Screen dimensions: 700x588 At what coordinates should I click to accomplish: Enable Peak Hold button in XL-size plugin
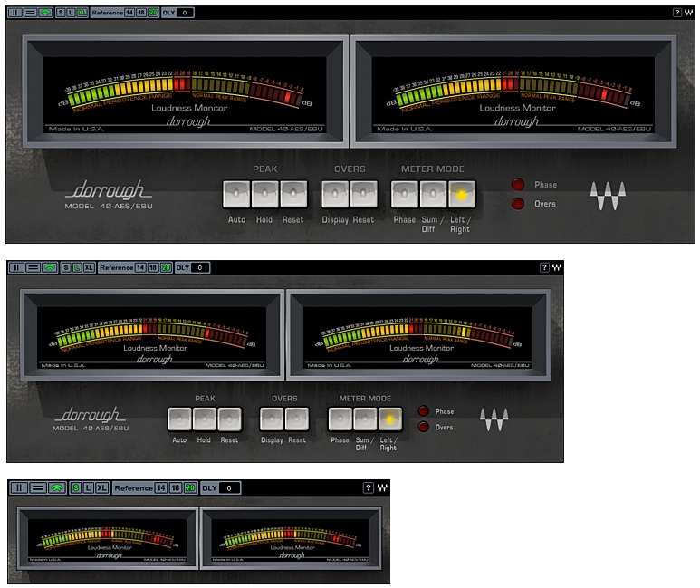pyautogui.click(x=264, y=195)
